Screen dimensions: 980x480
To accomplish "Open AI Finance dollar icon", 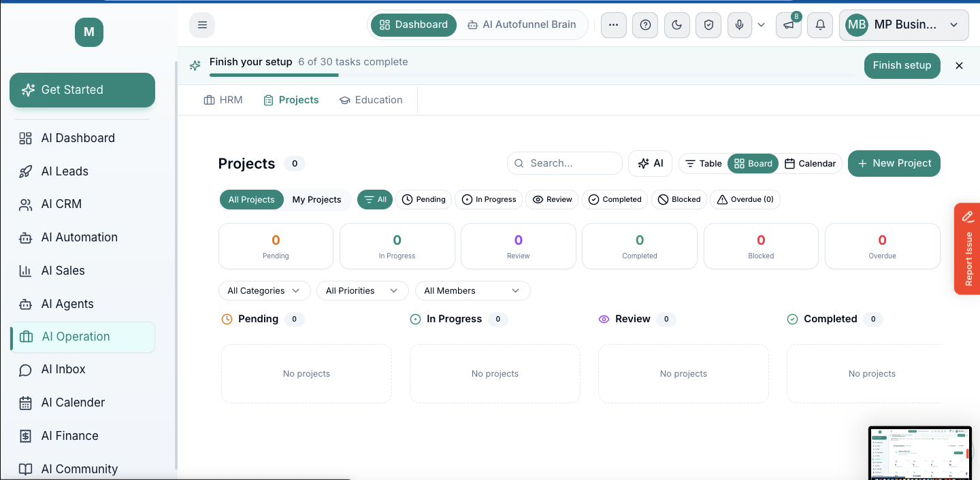I will (x=82, y=436).
